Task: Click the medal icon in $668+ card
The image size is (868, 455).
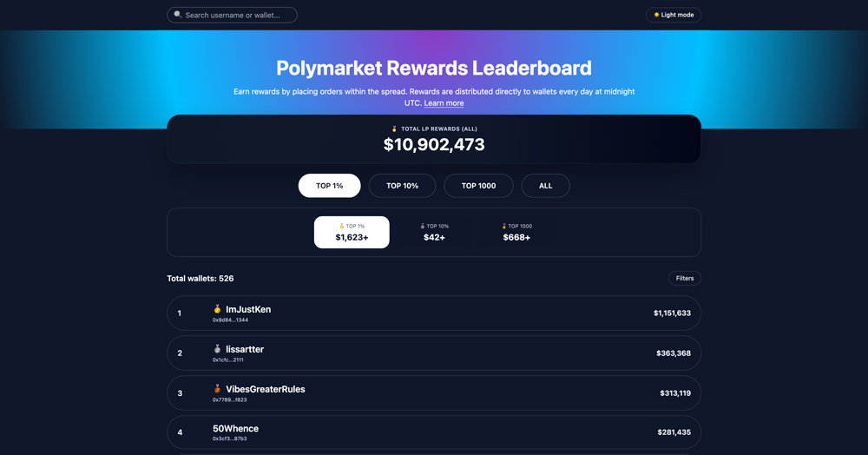Action: [504, 226]
